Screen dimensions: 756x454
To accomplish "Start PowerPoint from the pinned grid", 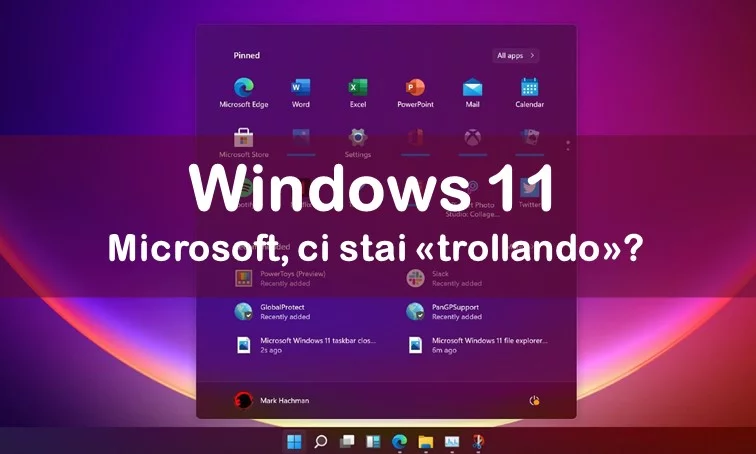I will pos(415,88).
